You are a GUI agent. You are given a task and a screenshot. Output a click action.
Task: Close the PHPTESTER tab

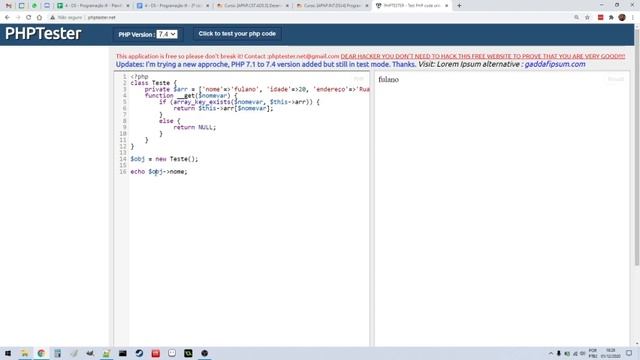pos(447,6)
